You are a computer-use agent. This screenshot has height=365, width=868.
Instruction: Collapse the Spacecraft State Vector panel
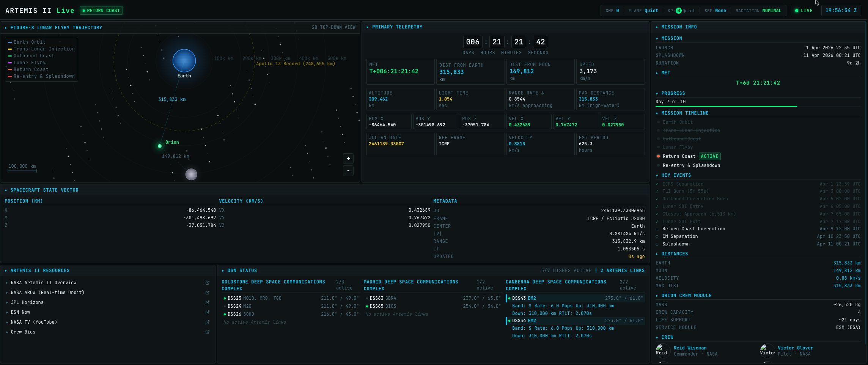[x=6, y=190]
